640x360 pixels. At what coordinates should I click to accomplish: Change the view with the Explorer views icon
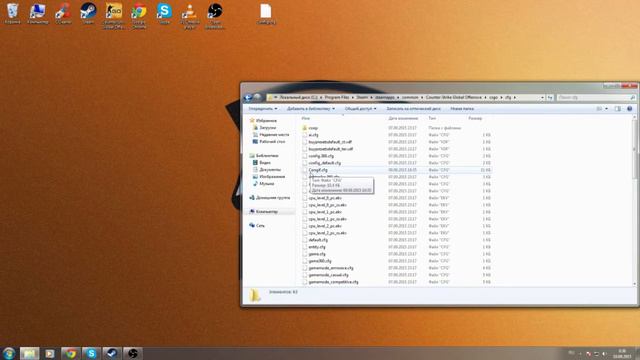point(599,109)
